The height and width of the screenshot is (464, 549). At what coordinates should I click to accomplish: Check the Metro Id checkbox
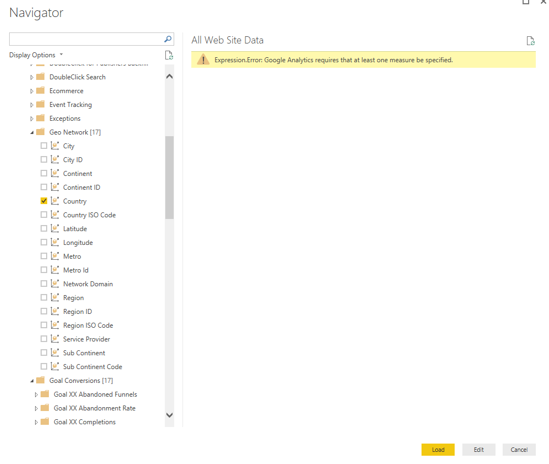coord(44,270)
